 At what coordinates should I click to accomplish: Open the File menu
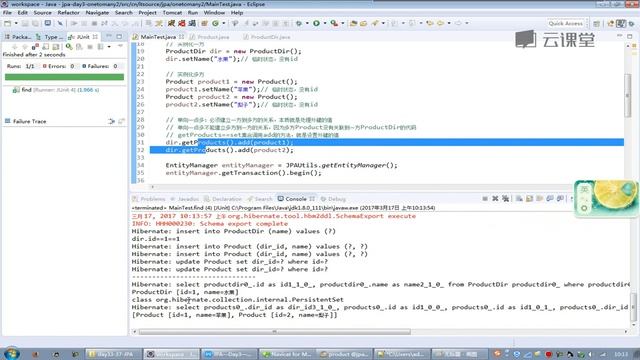7,13
